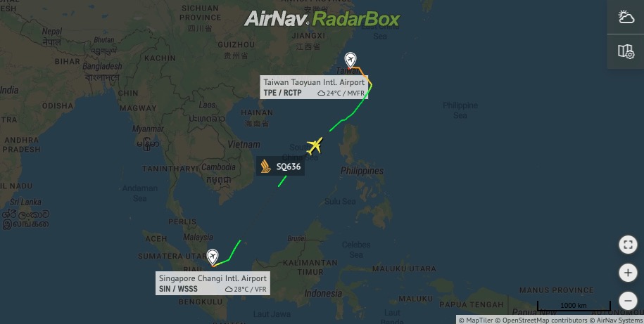Click the Singapore Airlines logo in flight label

[266, 166]
